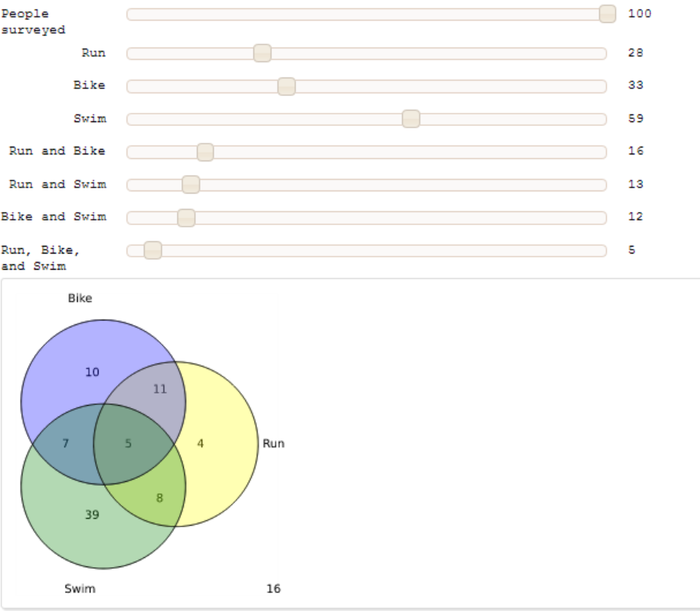Click the Bike and Swim overlap showing 7
The height and width of the screenshot is (611, 700).
click(x=65, y=443)
